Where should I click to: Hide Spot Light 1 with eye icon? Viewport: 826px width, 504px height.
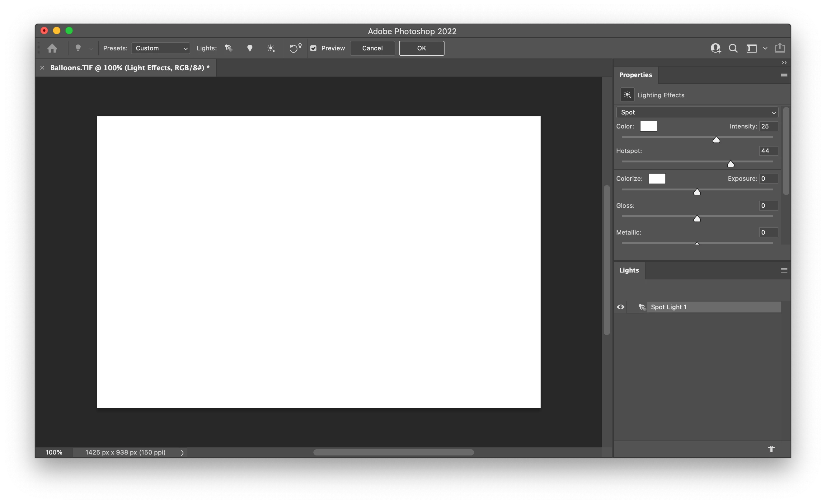point(621,307)
